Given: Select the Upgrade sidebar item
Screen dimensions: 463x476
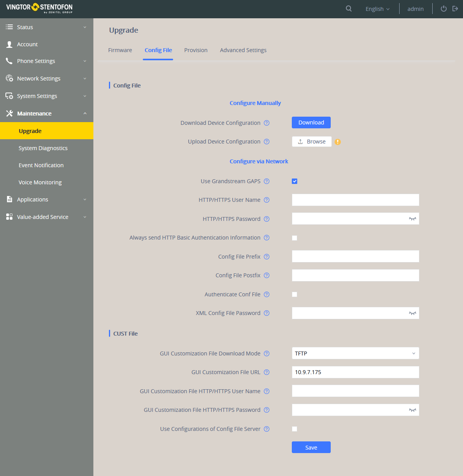Looking at the screenshot, I should pos(47,131).
